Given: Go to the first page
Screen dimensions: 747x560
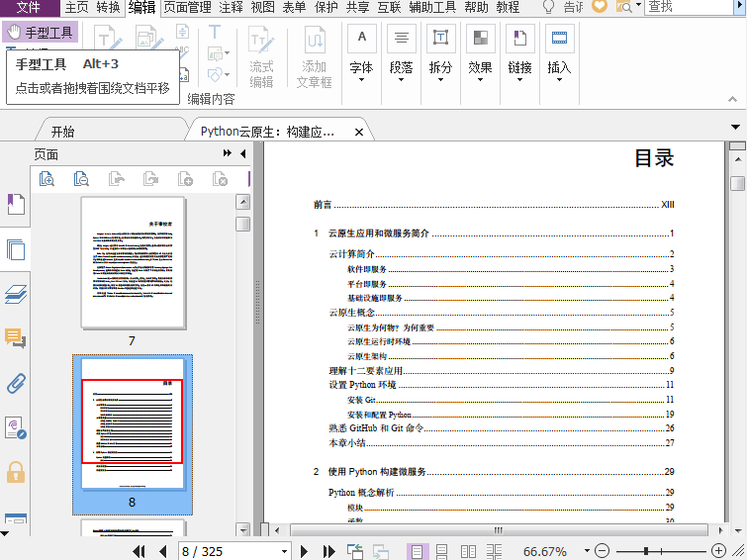Looking at the screenshot, I should (140, 551).
